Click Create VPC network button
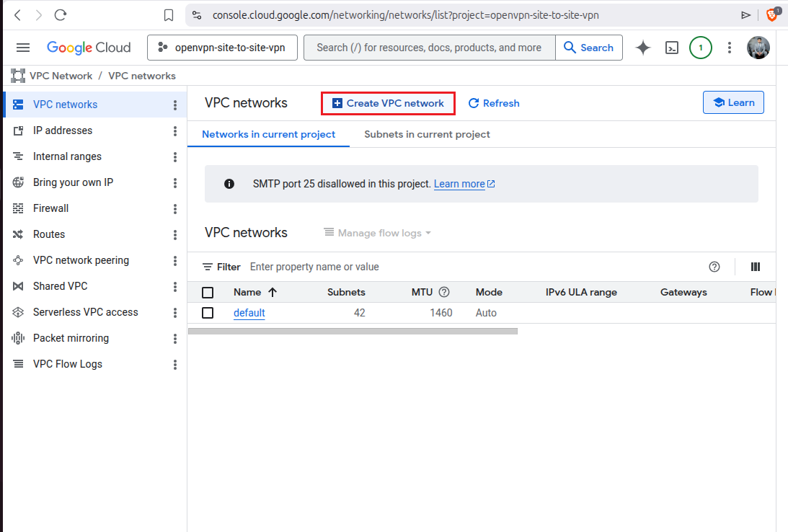This screenshot has width=788, height=532. (388, 103)
